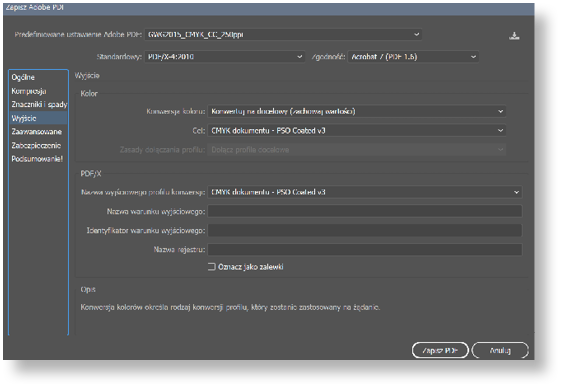Click the Identyfikator warunku wyjściowego field
The height and width of the screenshot is (387, 561).
pyautogui.click(x=365, y=230)
